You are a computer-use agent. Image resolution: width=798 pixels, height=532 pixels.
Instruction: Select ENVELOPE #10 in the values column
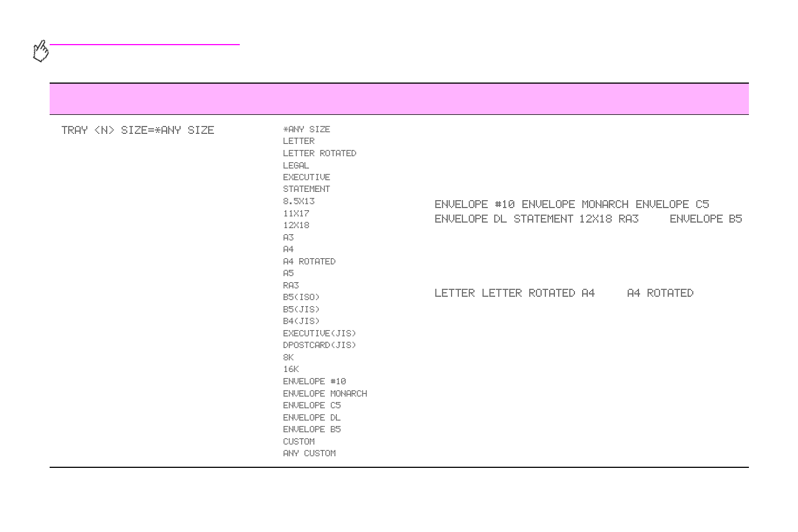[314, 381]
